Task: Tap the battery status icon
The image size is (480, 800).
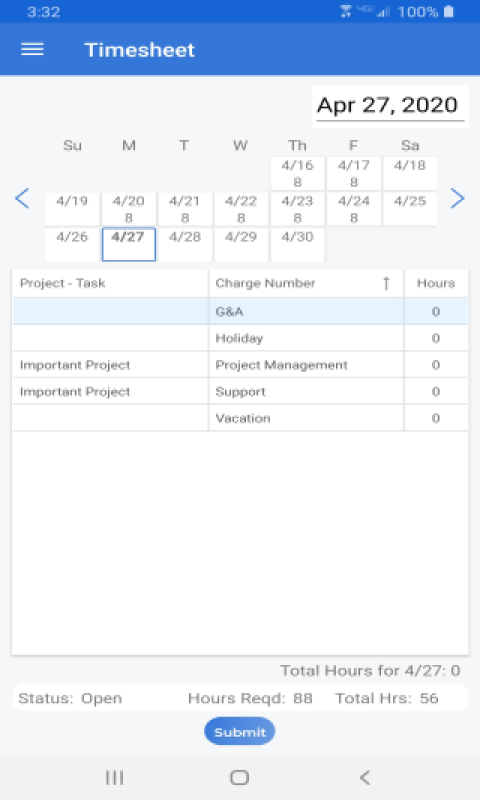Action: (449, 11)
